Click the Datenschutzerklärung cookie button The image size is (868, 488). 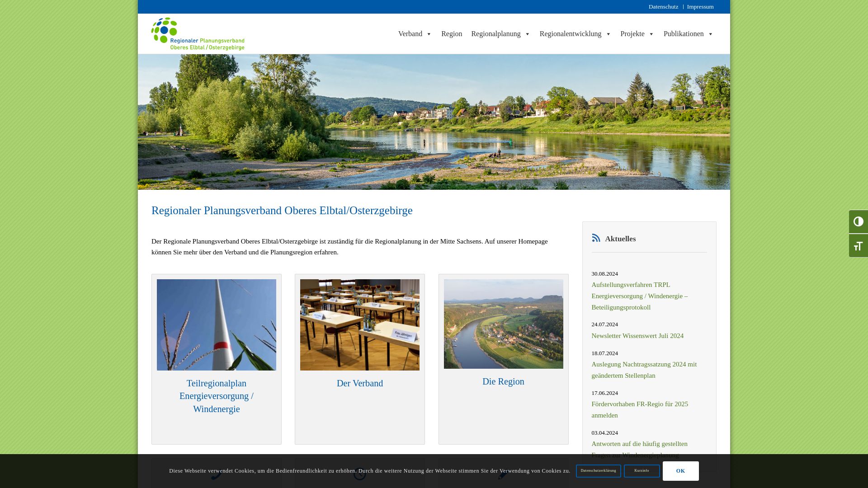(x=598, y=471)
